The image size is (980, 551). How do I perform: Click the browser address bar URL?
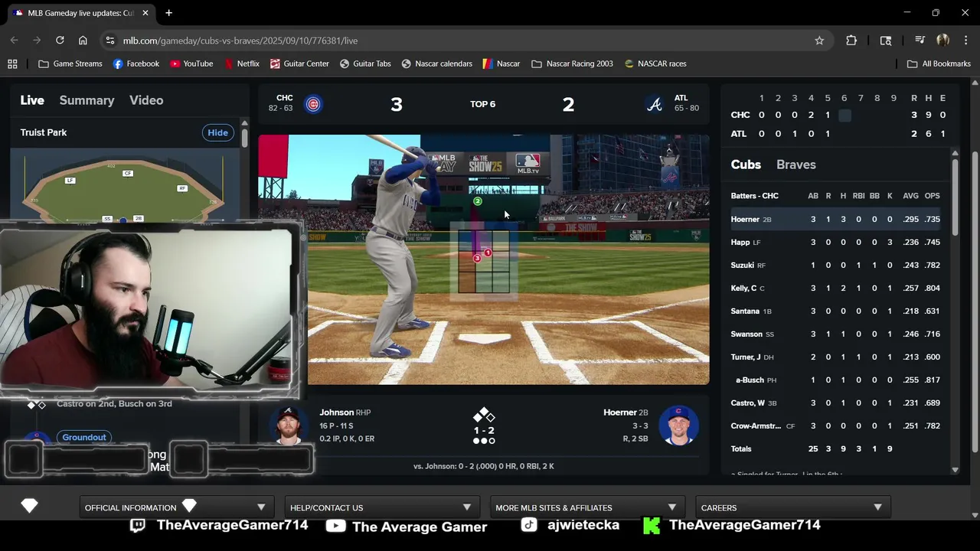(240, 41)
